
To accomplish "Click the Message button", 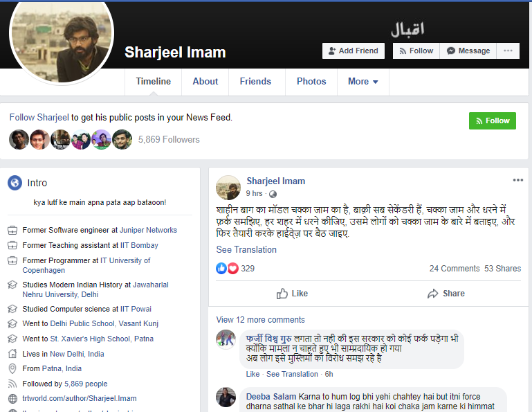I will (x=468, y=51).
